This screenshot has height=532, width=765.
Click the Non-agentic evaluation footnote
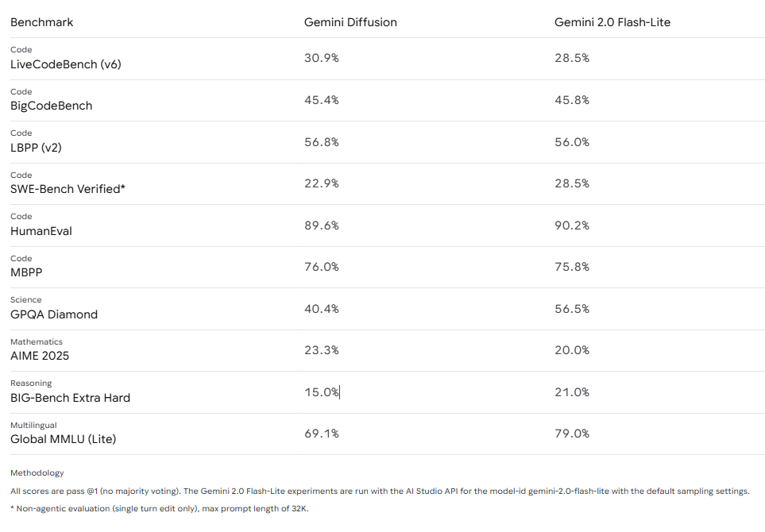[x=160, y=509]
